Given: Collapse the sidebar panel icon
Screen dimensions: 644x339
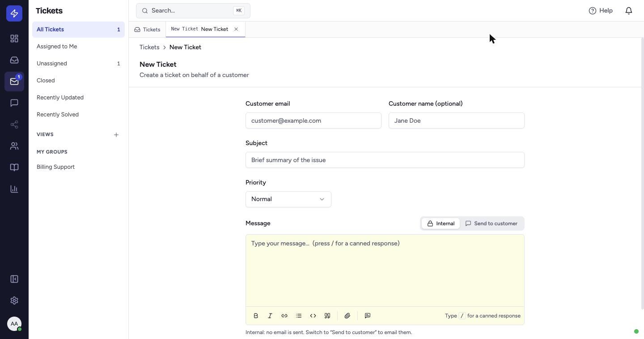Looking at the screenshot, I should click(14, 279).
